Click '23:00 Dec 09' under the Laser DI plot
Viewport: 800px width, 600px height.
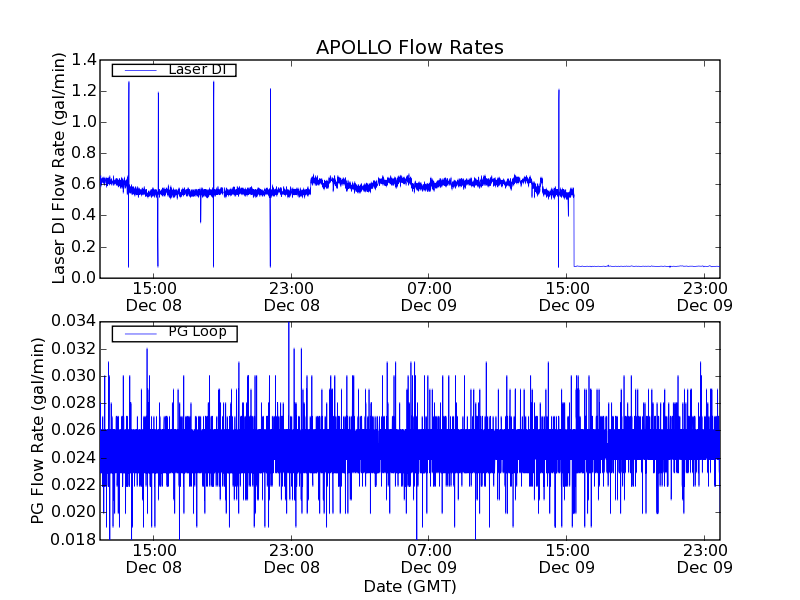click(705, 297)
